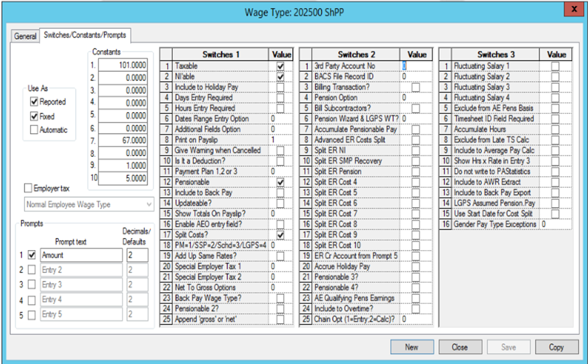The width and height of the screenshot is (588, 364).
Task: Click the Entry 3 prompt text field
Action: pyautogui.click(x=81, y=284)
